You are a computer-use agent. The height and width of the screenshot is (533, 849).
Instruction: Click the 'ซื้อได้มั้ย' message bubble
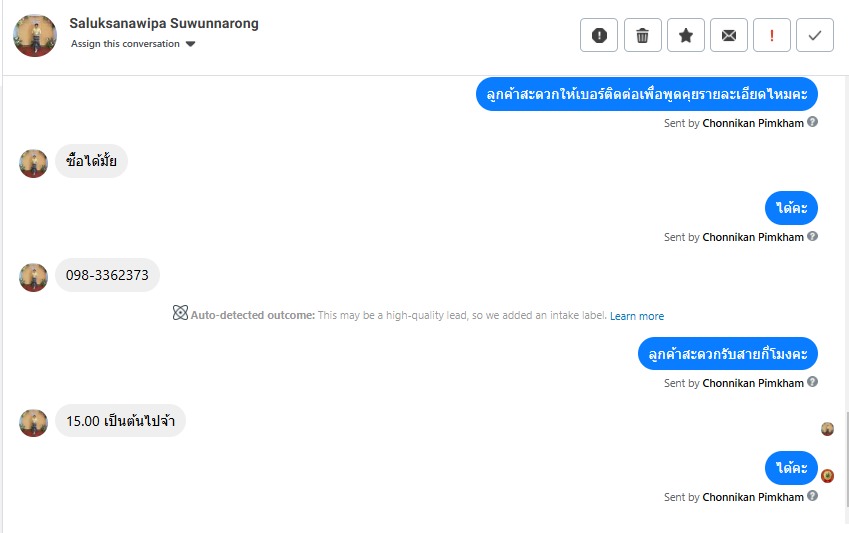[x=91, y=161]
